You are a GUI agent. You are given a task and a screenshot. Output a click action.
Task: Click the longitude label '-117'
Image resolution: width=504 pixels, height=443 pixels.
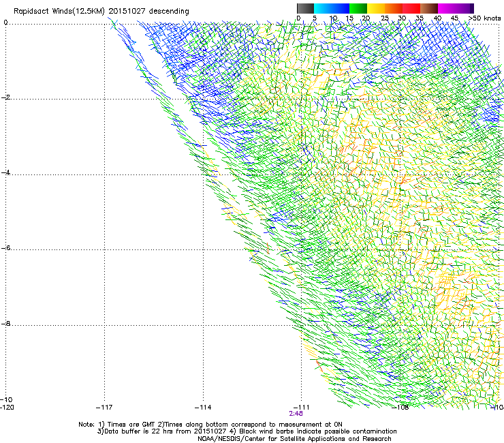(x=104, y=408)
